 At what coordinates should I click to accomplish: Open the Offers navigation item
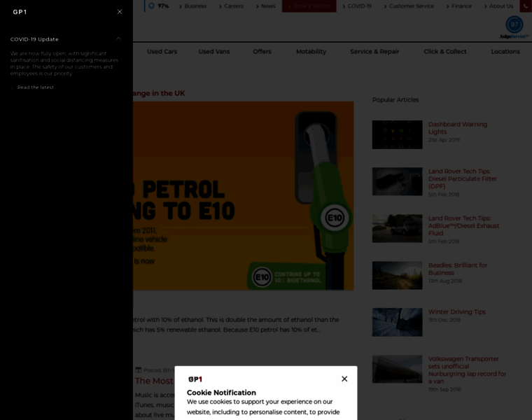point(262,52)
